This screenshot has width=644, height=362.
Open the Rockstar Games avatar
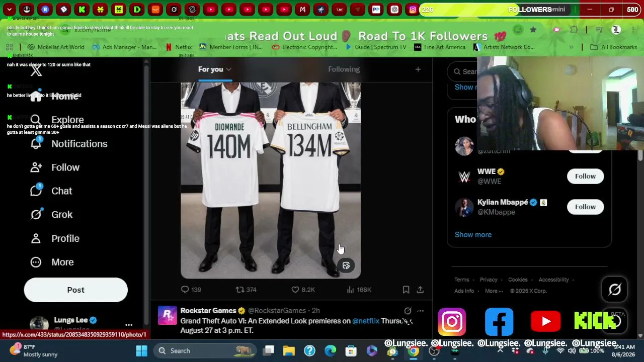[x=167, y=315]
